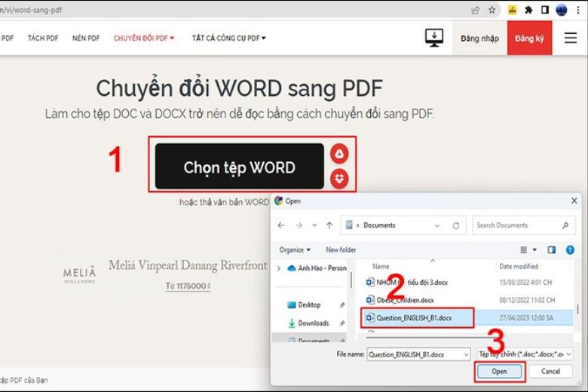588x392 pixels.
Task: Upload from Google Drive icon
Action: pyautogui.click(x=339, y=154)
